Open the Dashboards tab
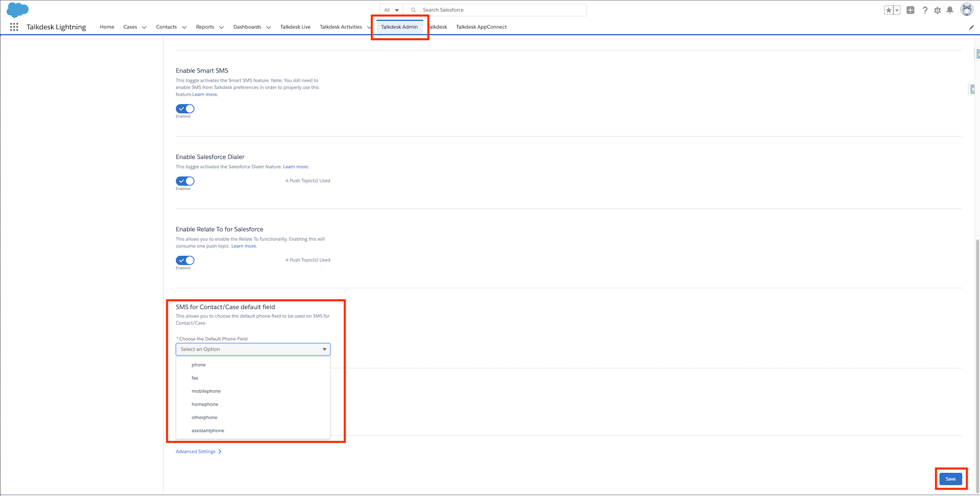Screen dimensions: 980x496 [x=247, y=27]
